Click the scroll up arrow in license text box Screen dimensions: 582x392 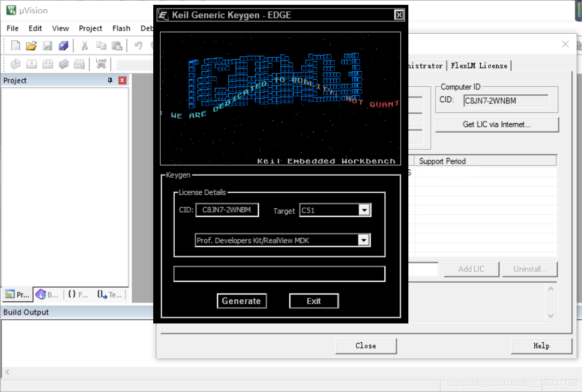(551, 289)
